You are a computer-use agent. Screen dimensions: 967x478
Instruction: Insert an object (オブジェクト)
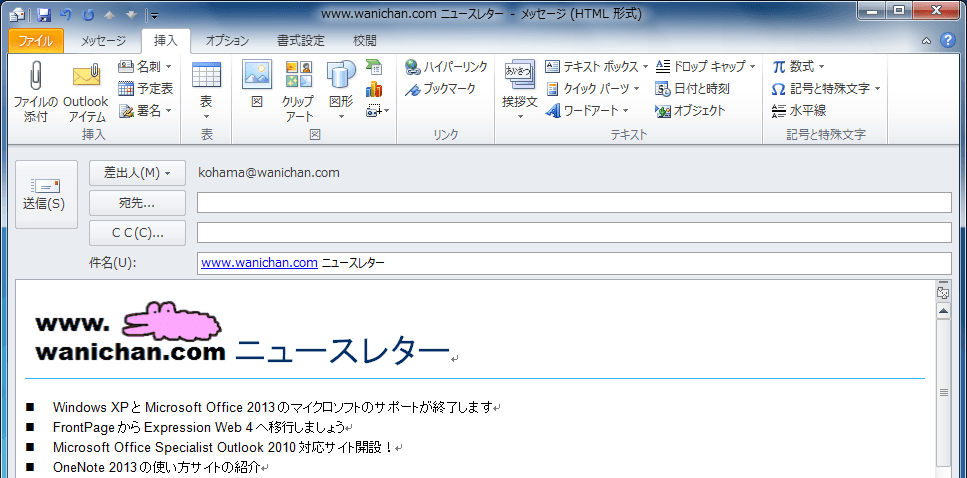coord(690,110)
